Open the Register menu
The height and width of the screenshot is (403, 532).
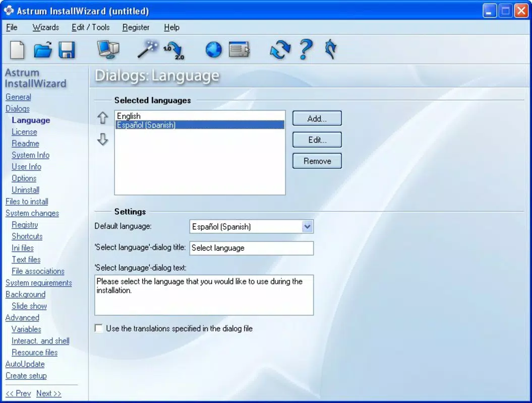(x=136, y=27)
